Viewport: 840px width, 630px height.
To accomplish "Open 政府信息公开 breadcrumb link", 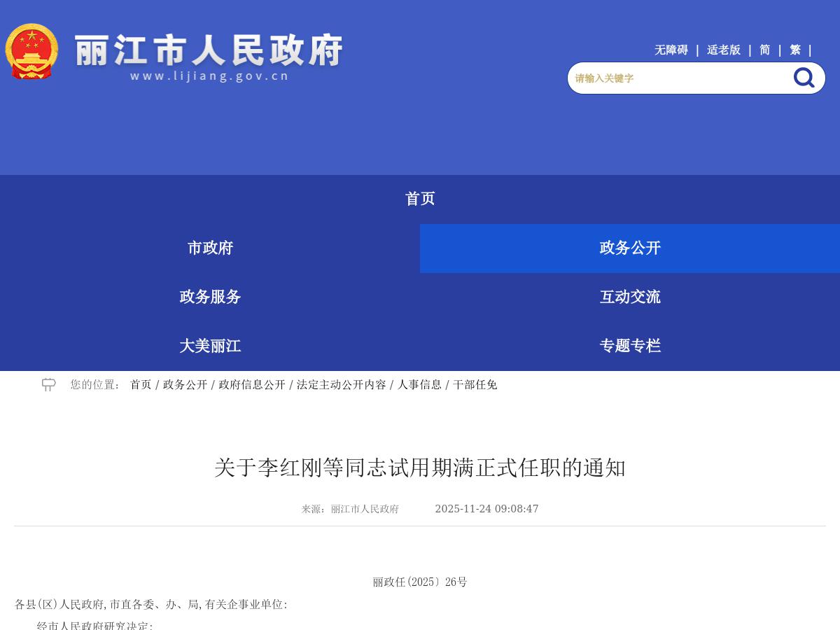I will tap(251, 384).
